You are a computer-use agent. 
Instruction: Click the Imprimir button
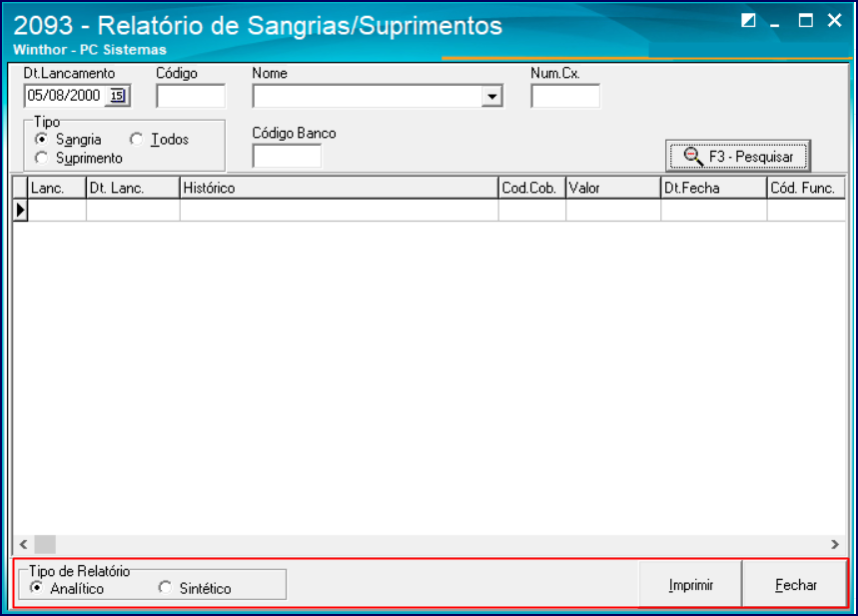click(690, 585)
